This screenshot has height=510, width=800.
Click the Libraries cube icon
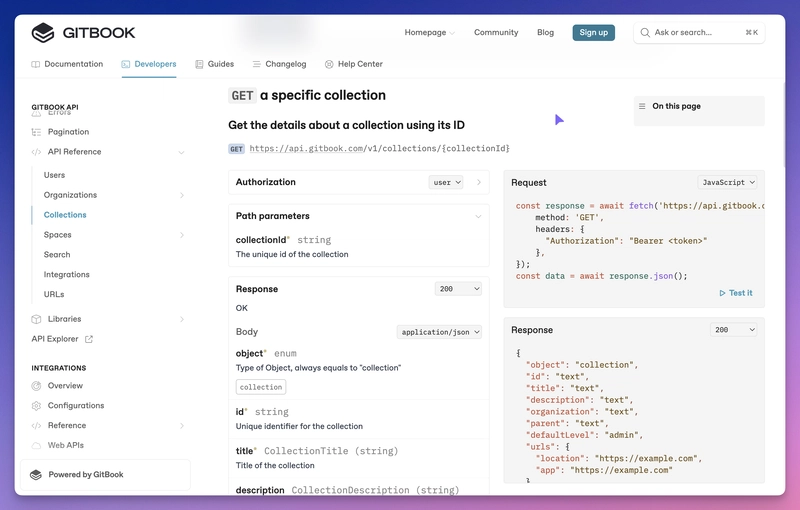tap(36, 319)
